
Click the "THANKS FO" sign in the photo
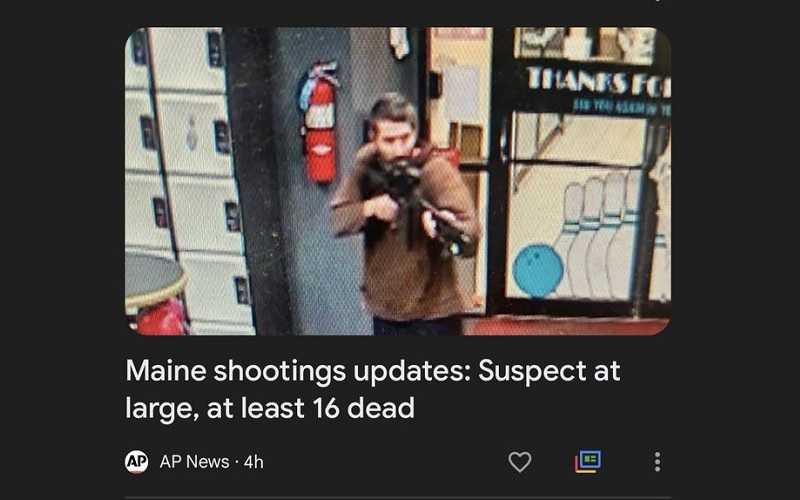(598, 82)
